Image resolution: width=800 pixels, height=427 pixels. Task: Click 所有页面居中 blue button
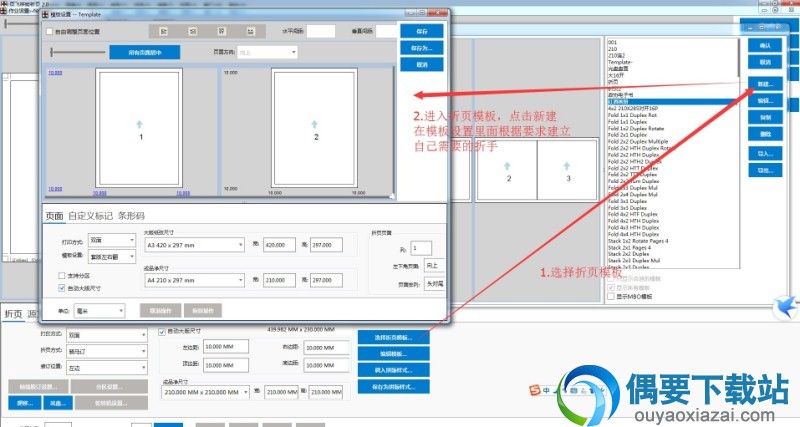click(x=145, y=52)
